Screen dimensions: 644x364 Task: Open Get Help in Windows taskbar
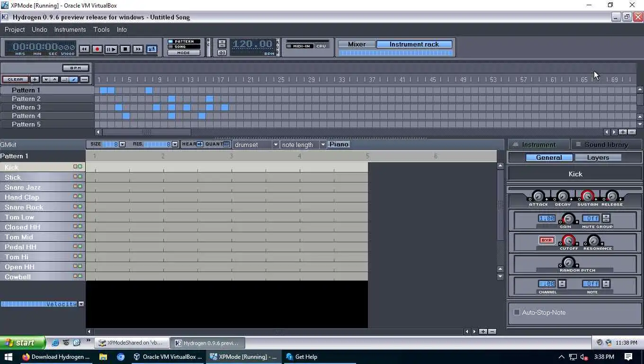click(302, 357)
